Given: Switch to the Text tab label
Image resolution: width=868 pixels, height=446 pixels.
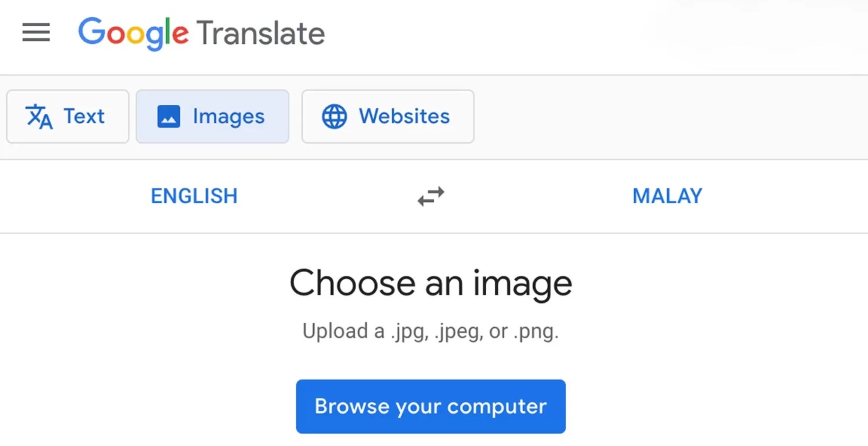Looking at the screenshot, I should pos(84,116).
